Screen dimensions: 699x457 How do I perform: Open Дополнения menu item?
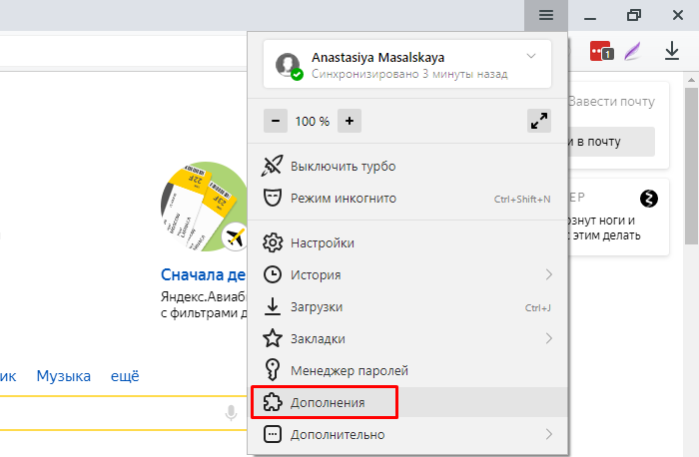407,402
